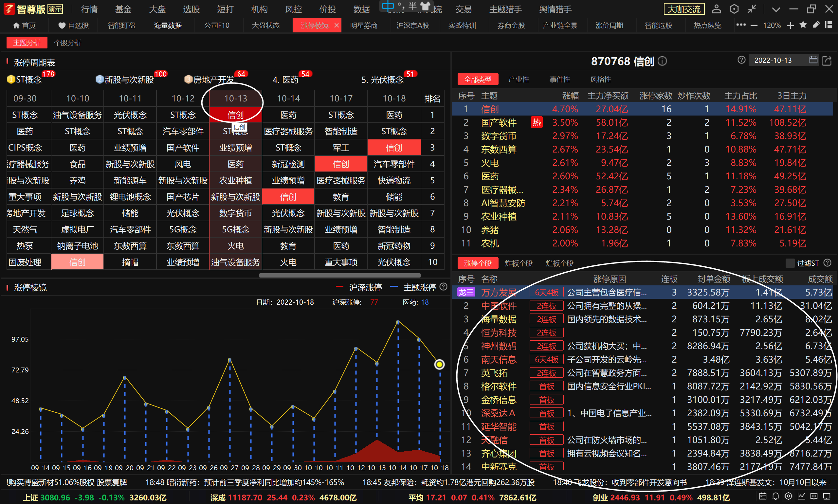Open the 中国软件 stock row
The height and width of the screenshot is (504, 838).
[642, 306]
